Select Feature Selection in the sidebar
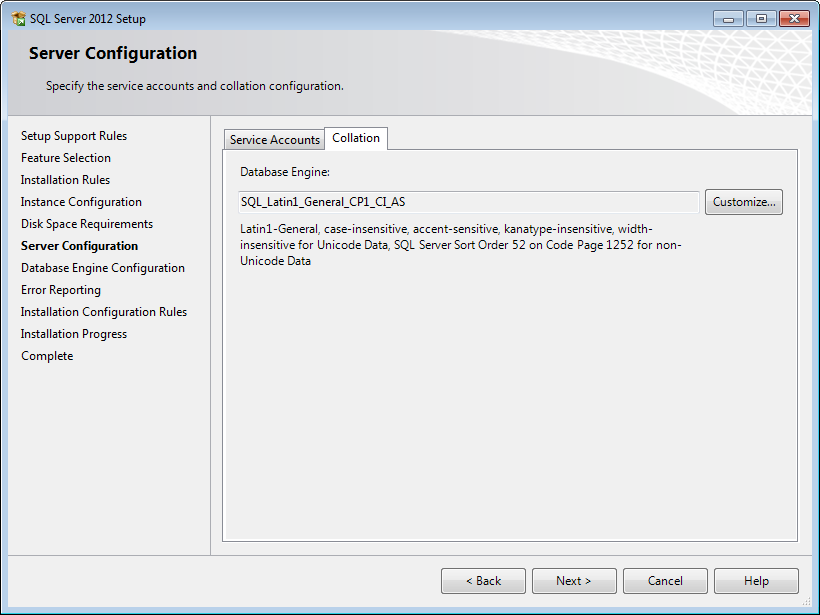820x615 pixels. 66,158
